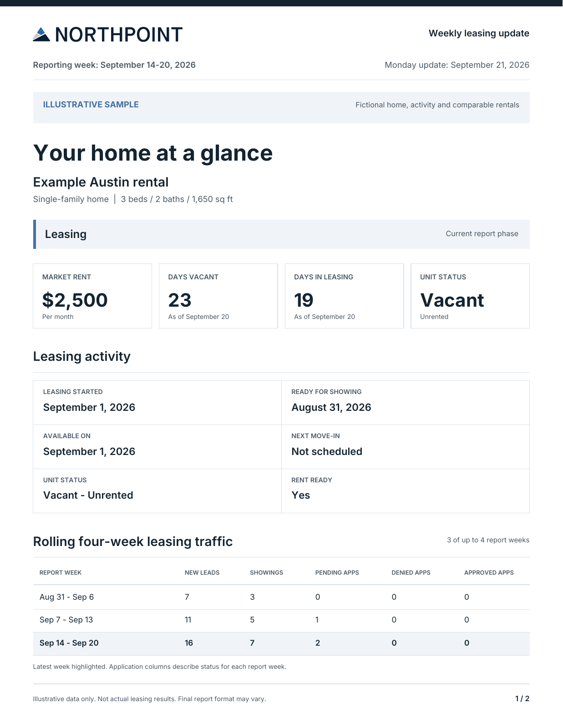Click '3 beds / 2 baths / 1,650 sq ft'
The height and width of the screenshot is (728, 563).
click(177, 199)
